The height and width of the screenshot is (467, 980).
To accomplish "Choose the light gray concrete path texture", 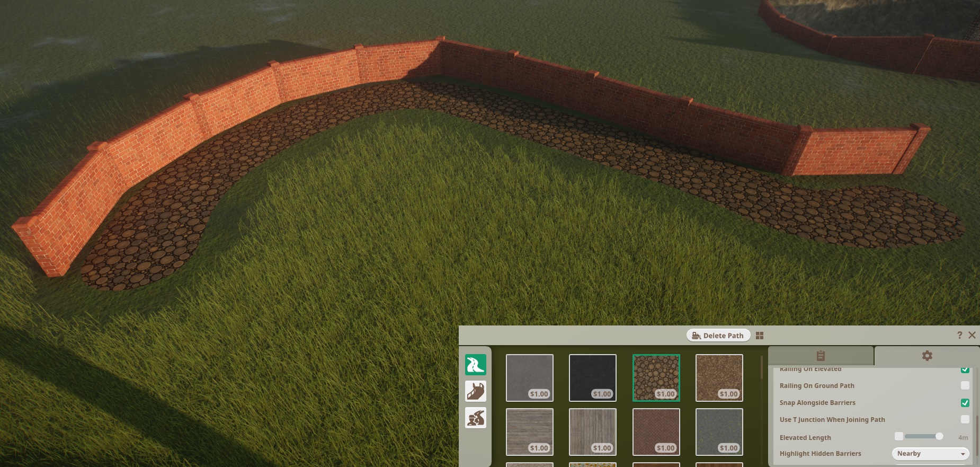I will 530,378.
